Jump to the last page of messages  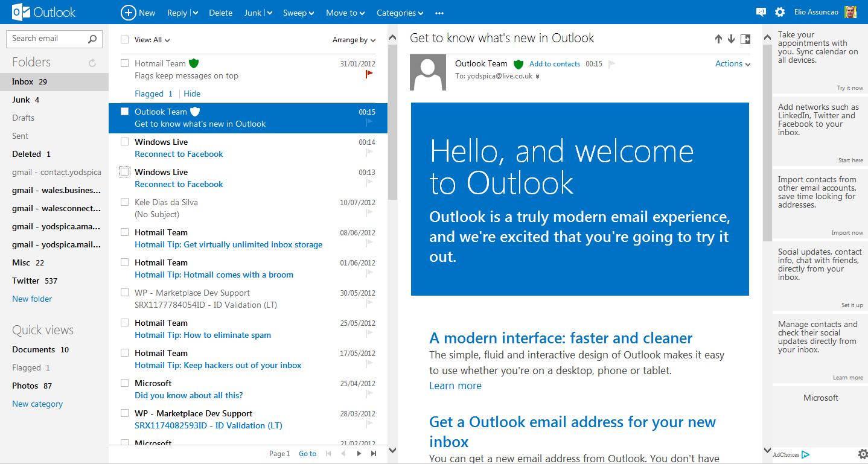point(374,454)
